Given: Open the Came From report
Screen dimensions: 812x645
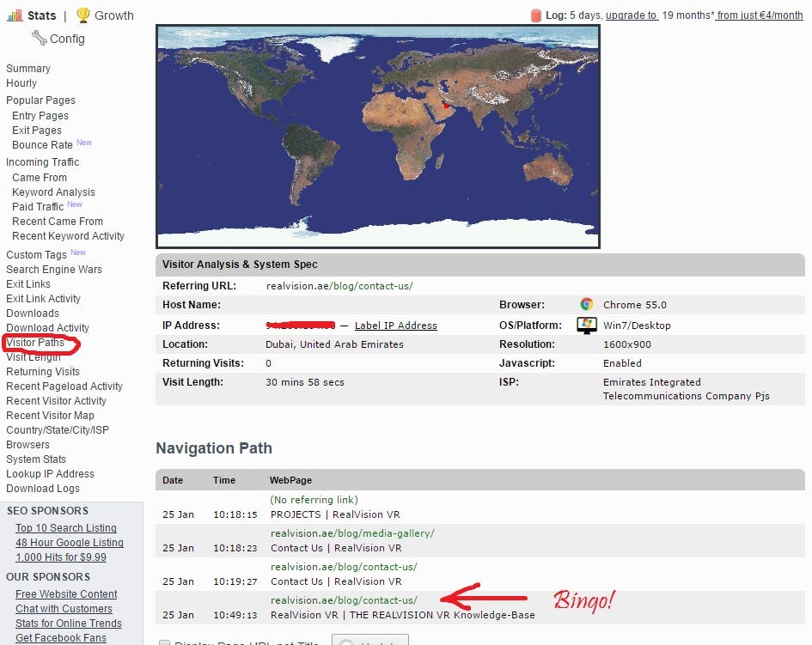Looking at the screenshot, I should [x=40, y=178].
